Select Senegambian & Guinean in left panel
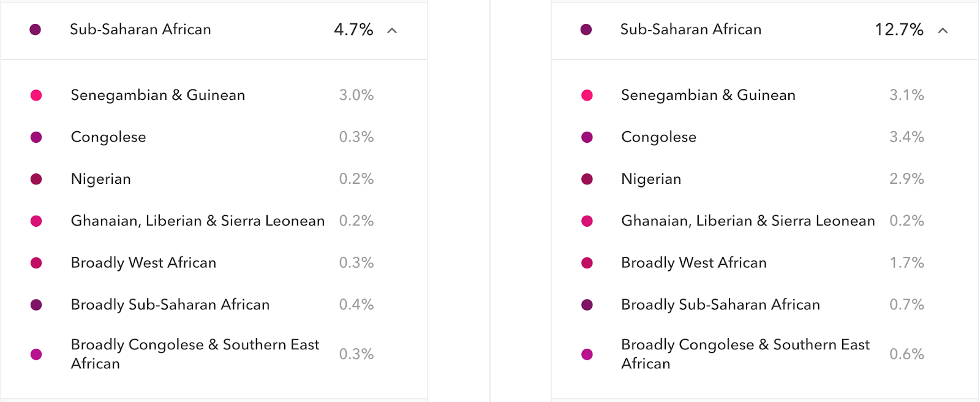 (157, 95)
